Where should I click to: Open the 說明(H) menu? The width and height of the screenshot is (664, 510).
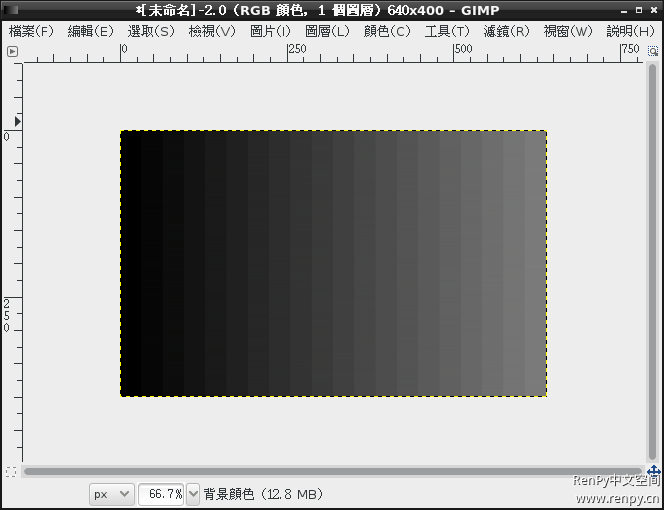pyautogui.click(x=630, y=31)
